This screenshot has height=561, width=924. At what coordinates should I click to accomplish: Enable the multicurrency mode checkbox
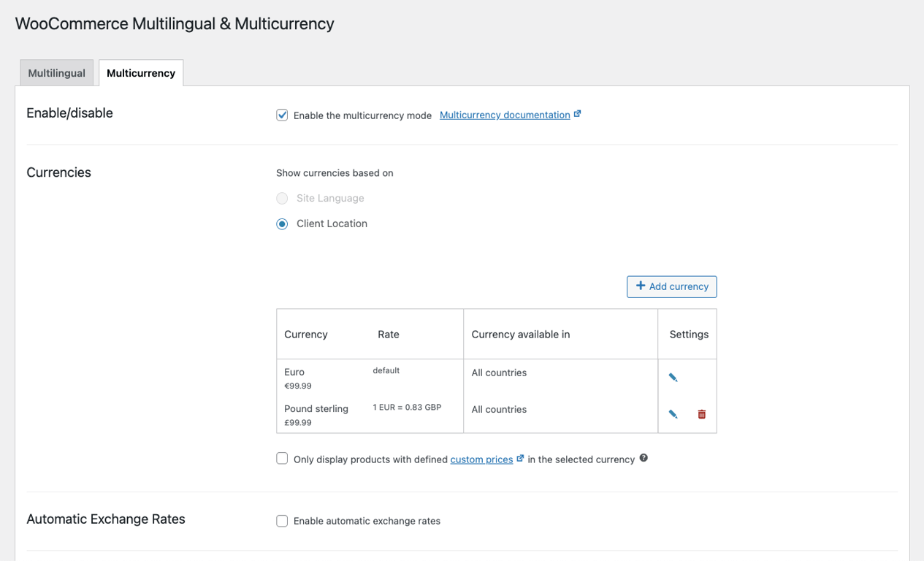point(282,115)
